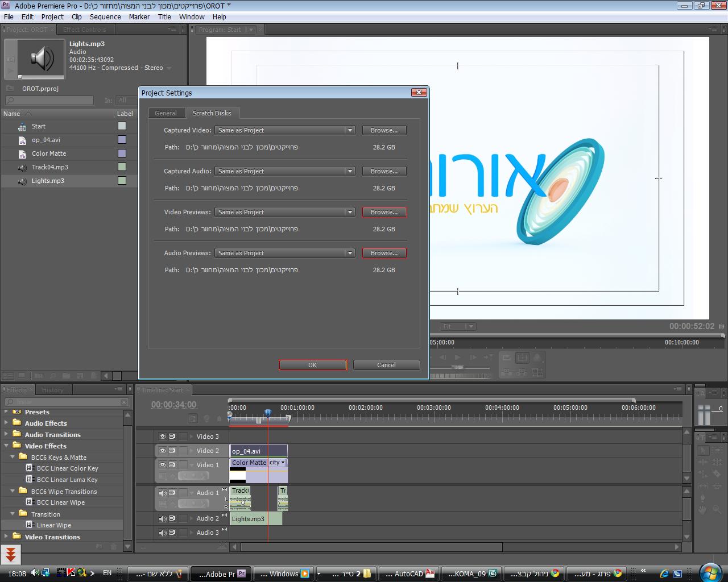The image size is (728, 582).
Task: Open the Audio Previews location dropdown
Action: [x=285, y=253]
